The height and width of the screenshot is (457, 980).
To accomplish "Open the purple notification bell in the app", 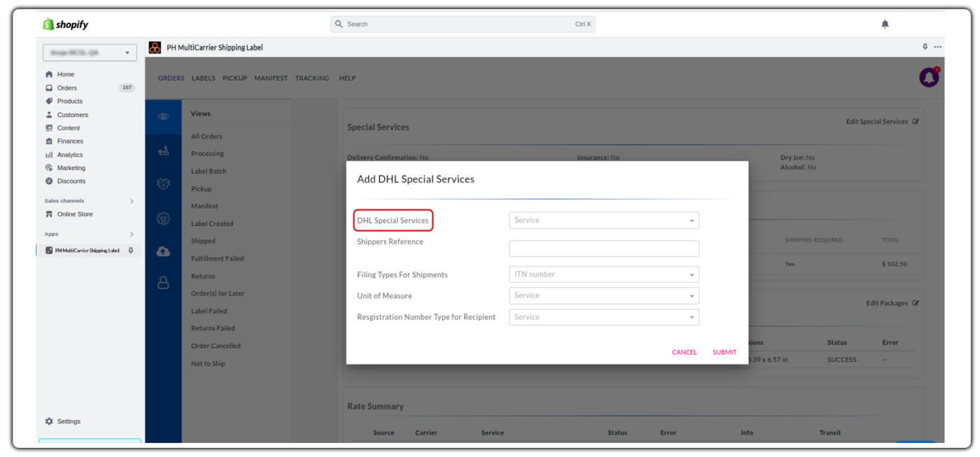I will pyautogui.click(x=929, y=78).
